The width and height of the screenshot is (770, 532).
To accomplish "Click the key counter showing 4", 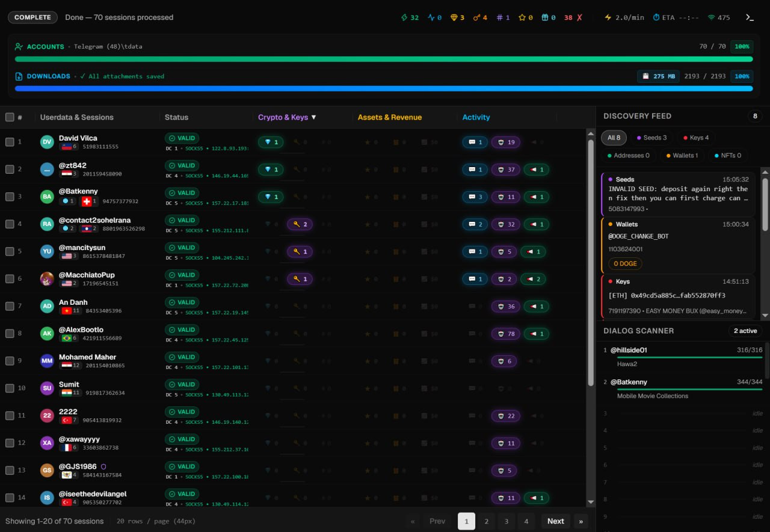I will (x=481, y=17).
